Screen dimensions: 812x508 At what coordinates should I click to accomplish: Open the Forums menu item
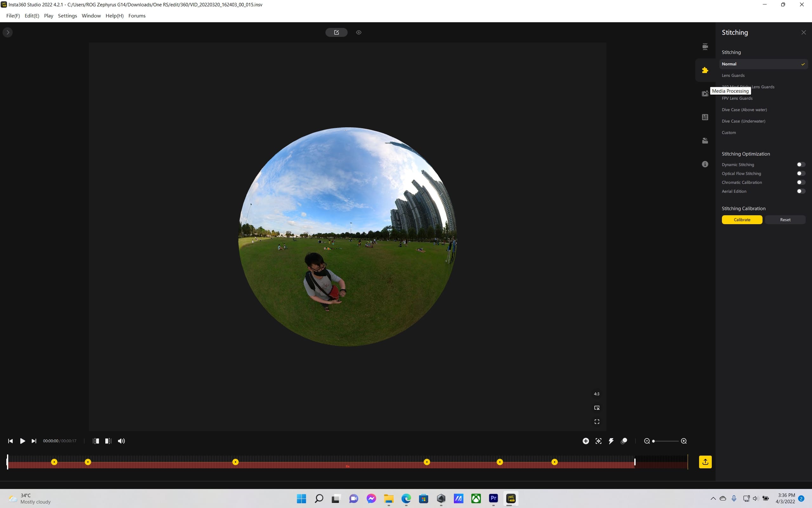pyautogui.click(x=137, y=16)
